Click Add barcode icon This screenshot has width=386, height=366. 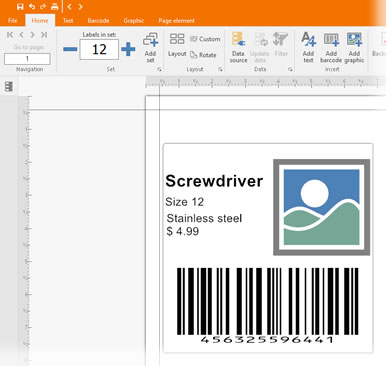pos(331,47)
